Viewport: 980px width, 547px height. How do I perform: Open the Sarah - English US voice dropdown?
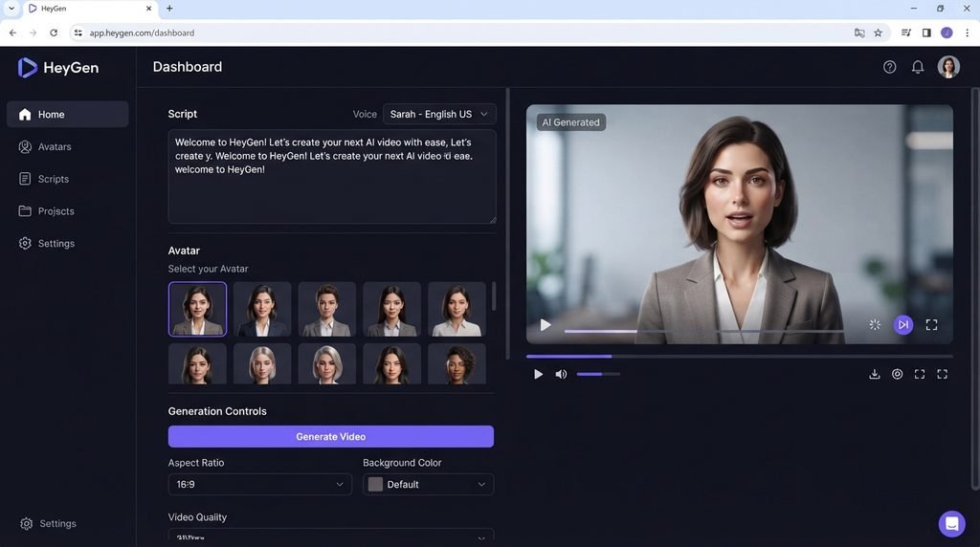click(439, 114)
